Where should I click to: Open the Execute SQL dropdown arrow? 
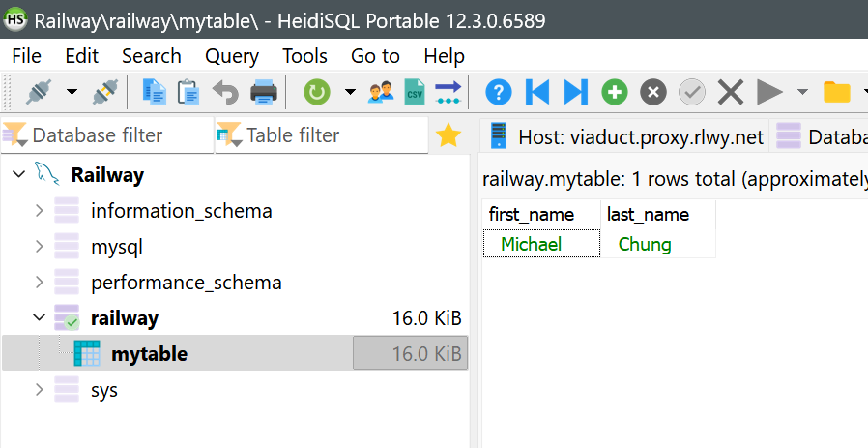tap(802, 92)
